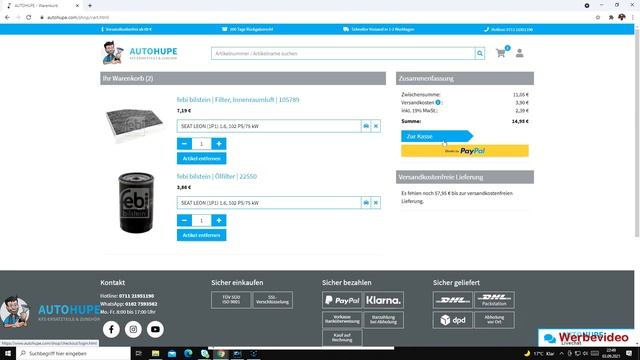640x360 pixels.
Task: Click the TÜV SÜD ISO 9001 badge
Action: point(231,300)
